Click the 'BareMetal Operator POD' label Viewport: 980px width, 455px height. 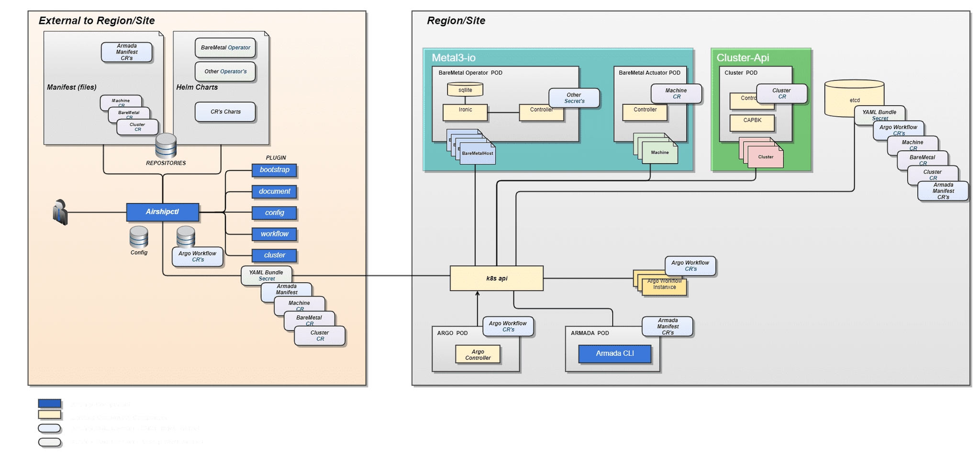(470, 73)
